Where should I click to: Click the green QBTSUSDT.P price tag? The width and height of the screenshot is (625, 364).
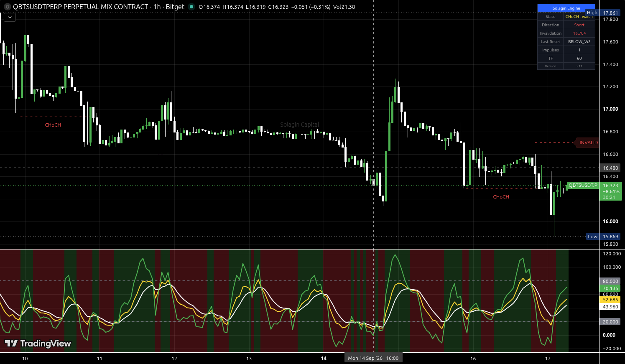583,185
